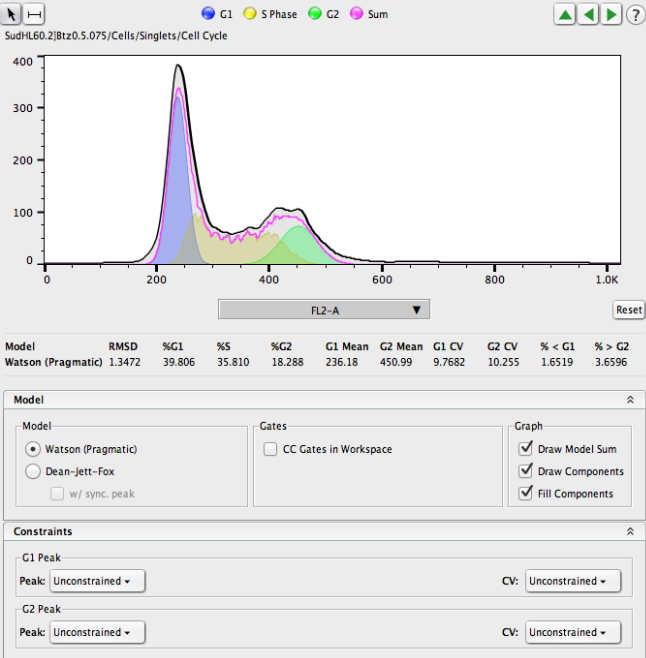Screen dimensions: 646x658
Task: Toggle the w/ sync. peak checkbox
Action: click(x=57, y=494)
